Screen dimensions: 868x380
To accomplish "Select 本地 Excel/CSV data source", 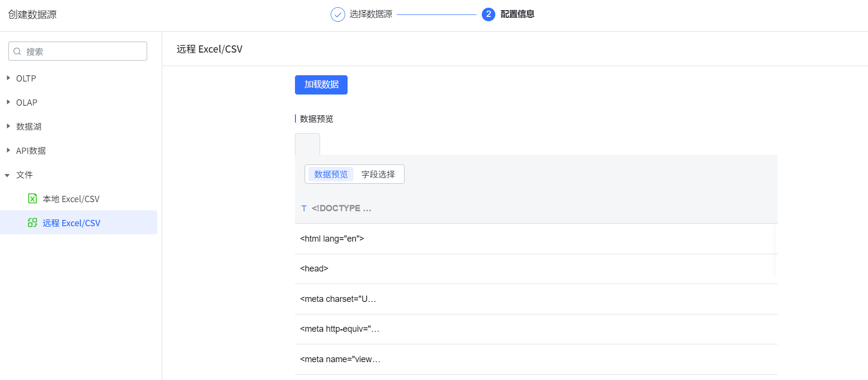I will point(71,199).
